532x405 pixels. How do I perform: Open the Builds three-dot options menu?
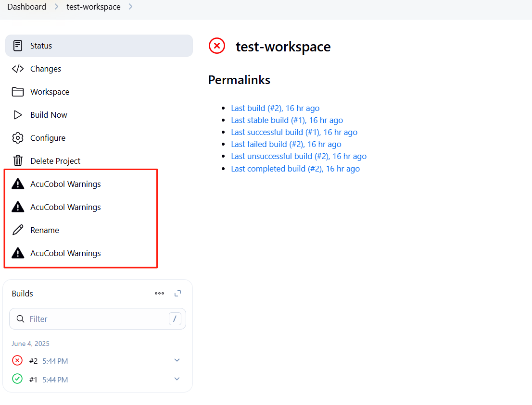(159, 294)
